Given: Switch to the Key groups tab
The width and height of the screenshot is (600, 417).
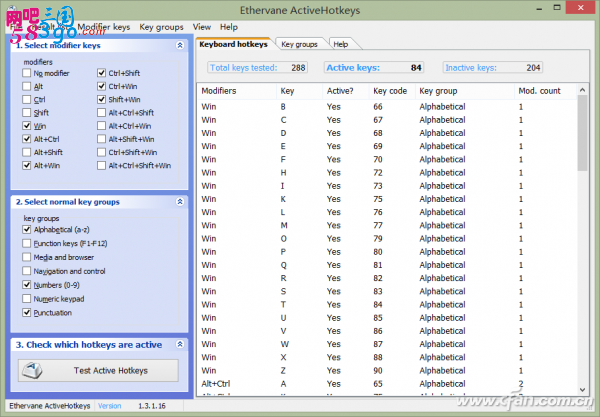Looking at the screenshot, I should 299,44.
